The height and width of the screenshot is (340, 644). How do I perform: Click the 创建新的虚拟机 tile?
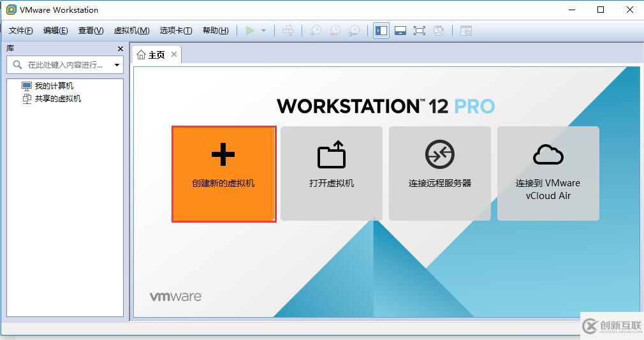224,174
